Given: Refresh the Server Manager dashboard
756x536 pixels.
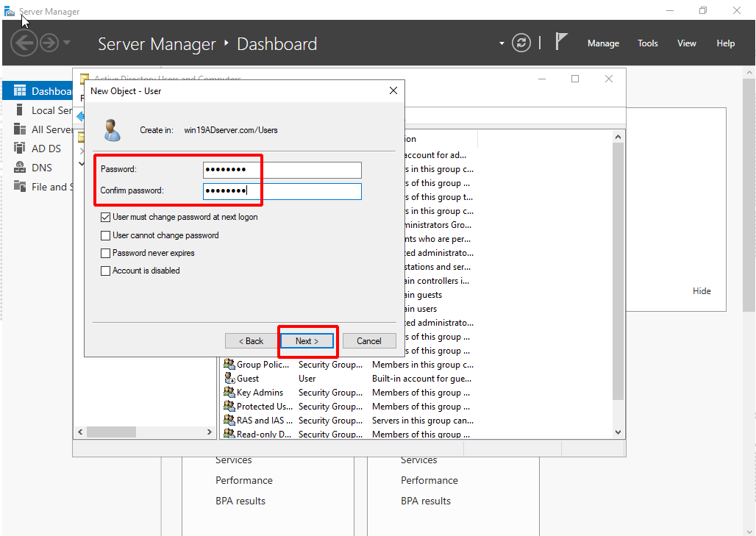Looking at the screenshot, I should pos(521,43).
